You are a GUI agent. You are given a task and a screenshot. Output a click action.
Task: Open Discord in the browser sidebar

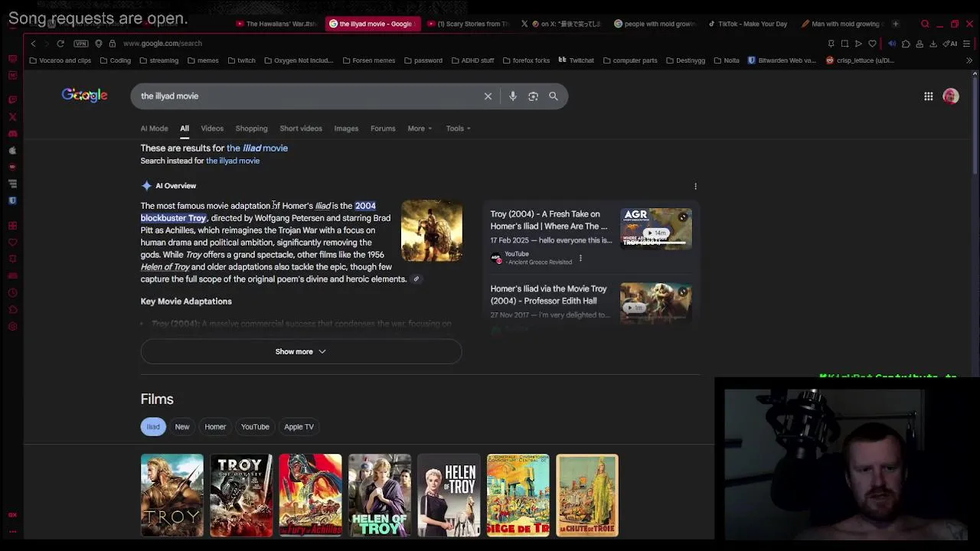[12, 134]
